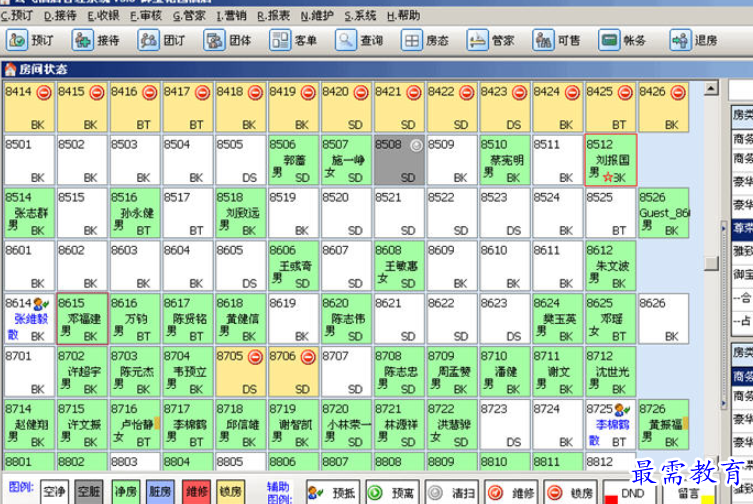Select vacant room 8501
This screenshot has height=504, width=753.
(29, 160)
